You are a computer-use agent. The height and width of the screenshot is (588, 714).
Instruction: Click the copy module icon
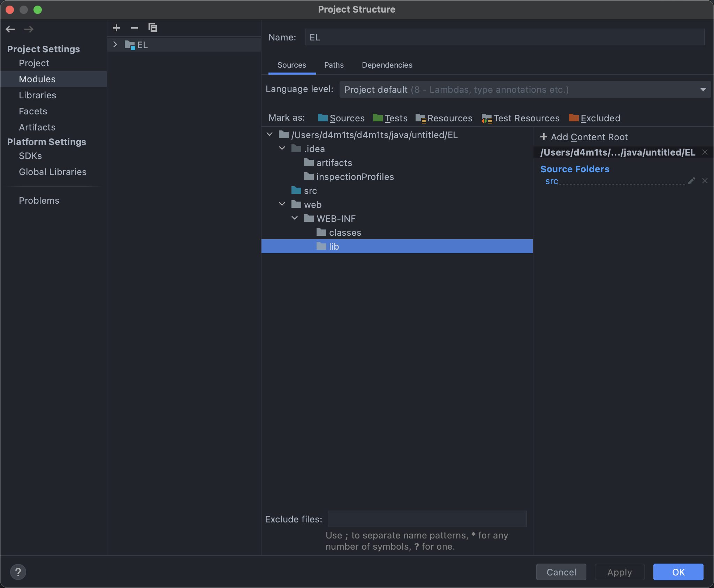pos(153,28)
